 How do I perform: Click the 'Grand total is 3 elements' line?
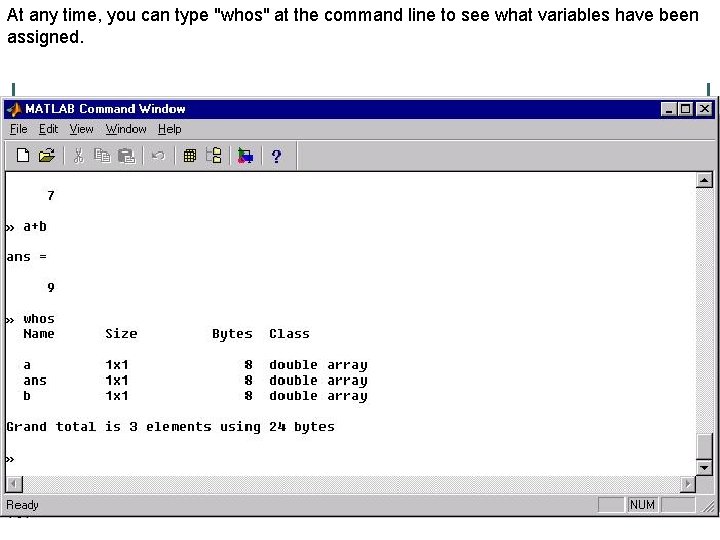[170, 427]
